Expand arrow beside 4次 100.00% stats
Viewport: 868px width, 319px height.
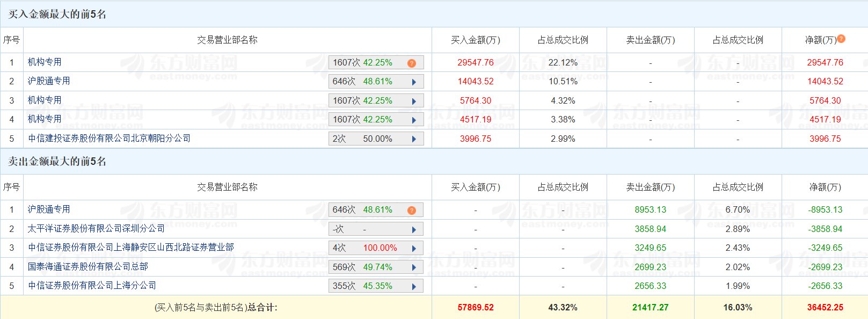click(x=414, y=248)
